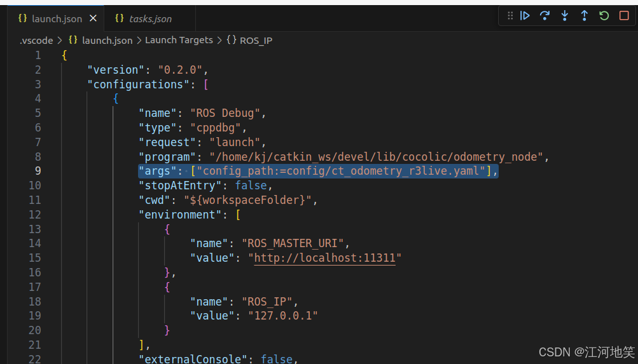Click the false value of externalConsole
Viewport: 638px width, 364px height.
277,359
